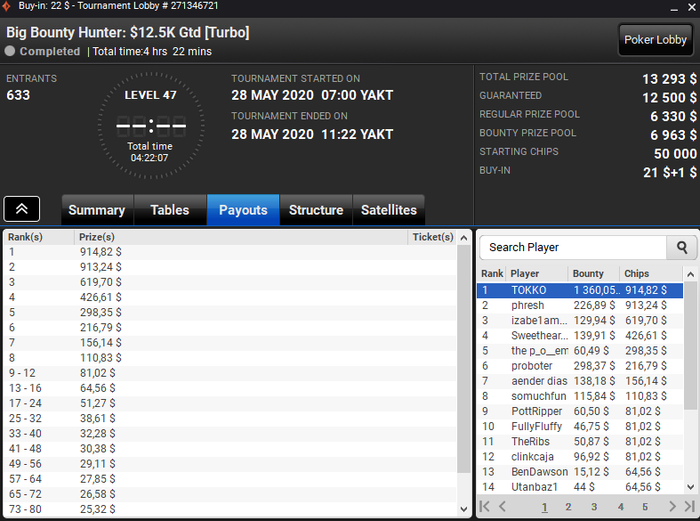Click player list scroll-up arrow
This screenshot has height=521, width=700.
[690, 274]
